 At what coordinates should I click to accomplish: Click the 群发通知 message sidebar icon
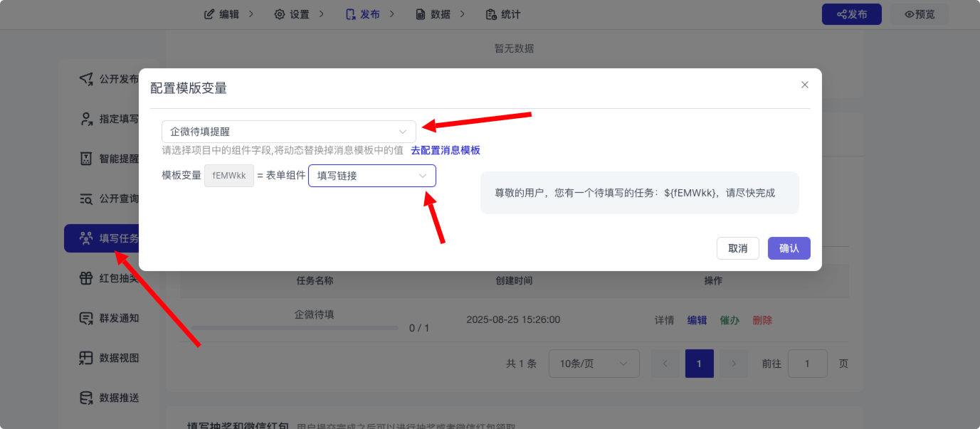point(86,318)
